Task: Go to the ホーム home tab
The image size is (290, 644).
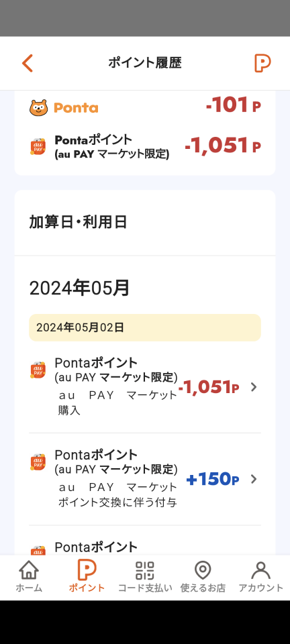Action: coord(29,577)
